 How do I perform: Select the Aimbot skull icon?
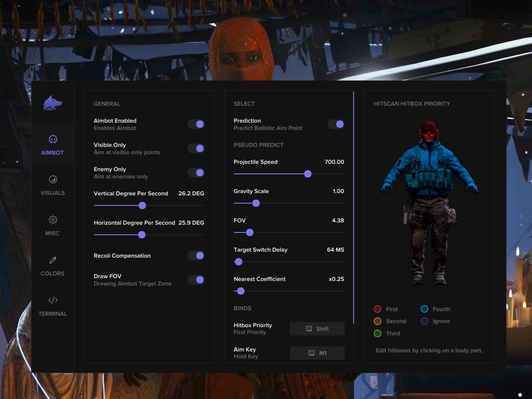53,139
